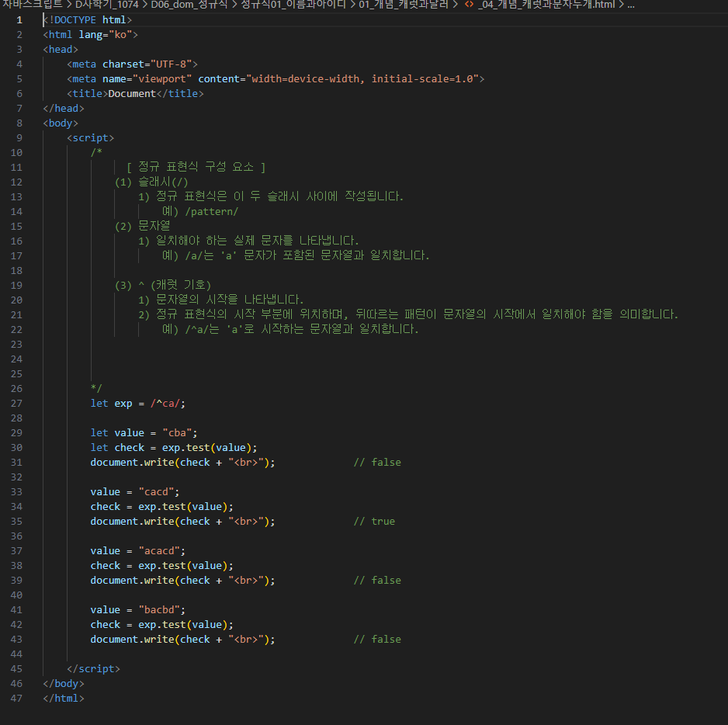Click the '// true' comment on line 35

(x=374, y=521)
